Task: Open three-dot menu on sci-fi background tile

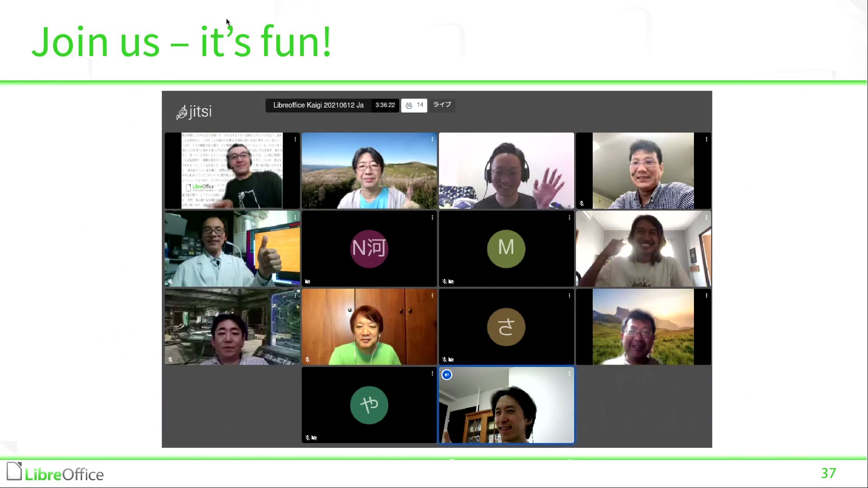Action: 295,296
